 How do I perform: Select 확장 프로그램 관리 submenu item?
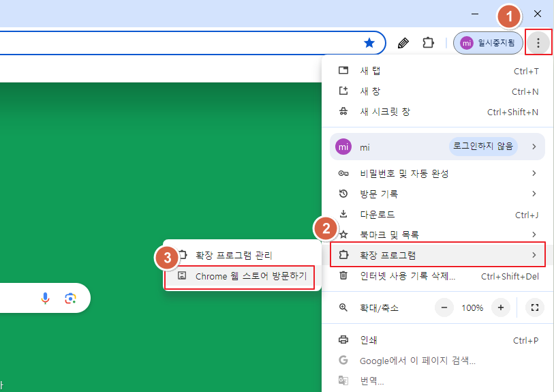(243, 255)
